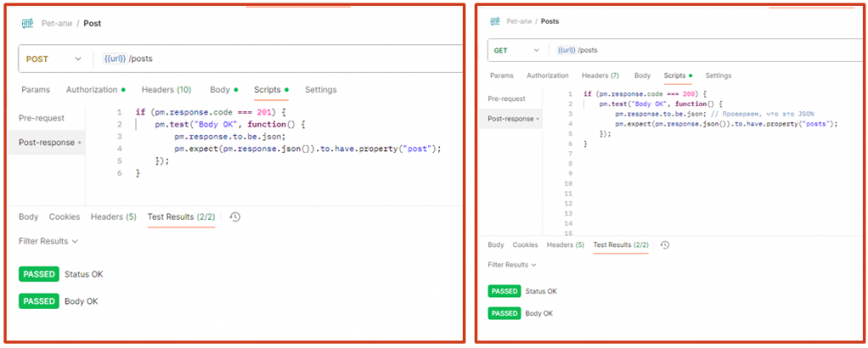
Task: Open Settings tab of the POST request
Action: click(x=320, y=90)
